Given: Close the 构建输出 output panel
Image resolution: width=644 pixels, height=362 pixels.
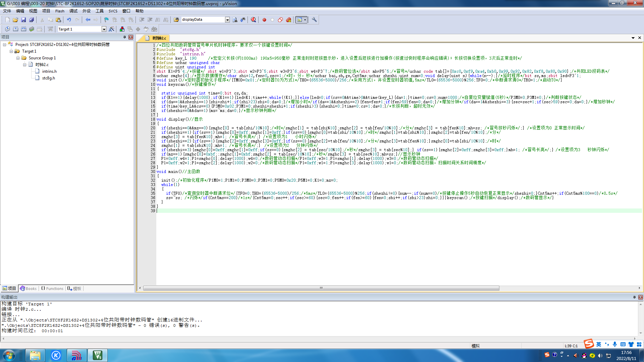Looking at the screenshot, I should click(641, 297).
